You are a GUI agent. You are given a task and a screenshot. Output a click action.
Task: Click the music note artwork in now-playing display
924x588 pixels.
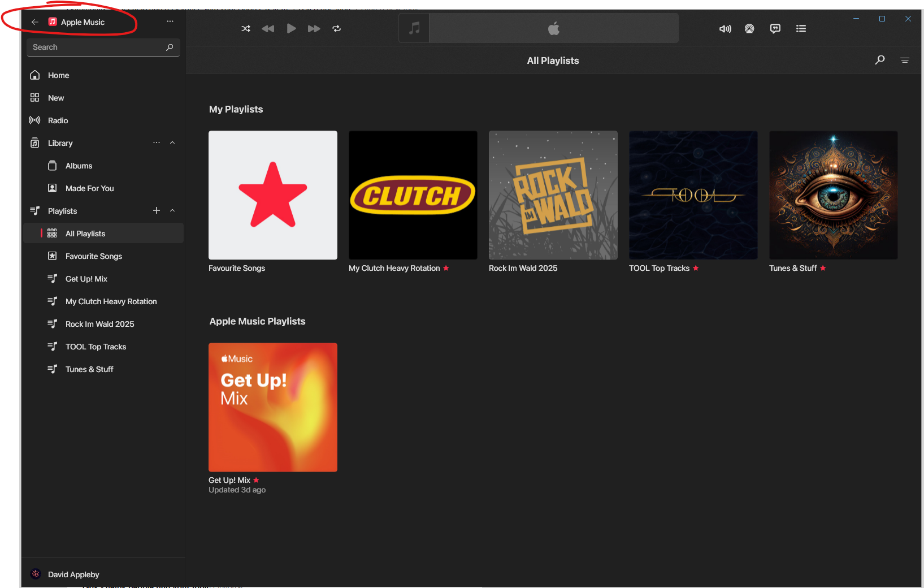coord(414,28)
